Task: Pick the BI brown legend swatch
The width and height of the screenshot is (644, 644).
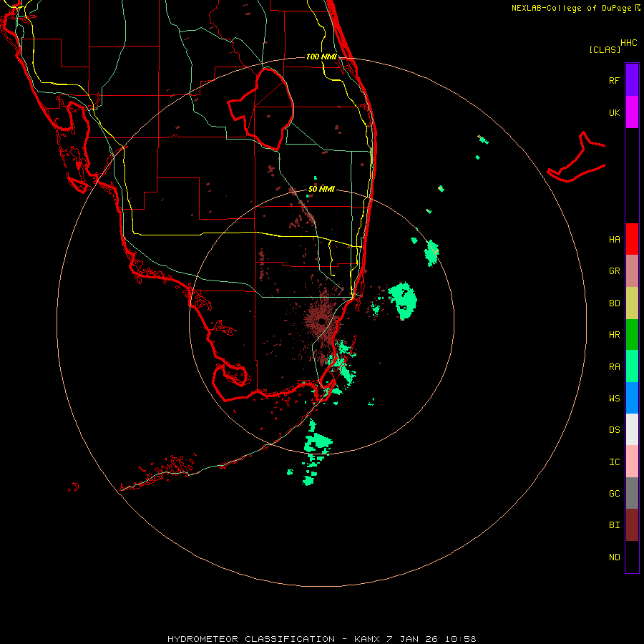Action: click(x=632, y=525)
